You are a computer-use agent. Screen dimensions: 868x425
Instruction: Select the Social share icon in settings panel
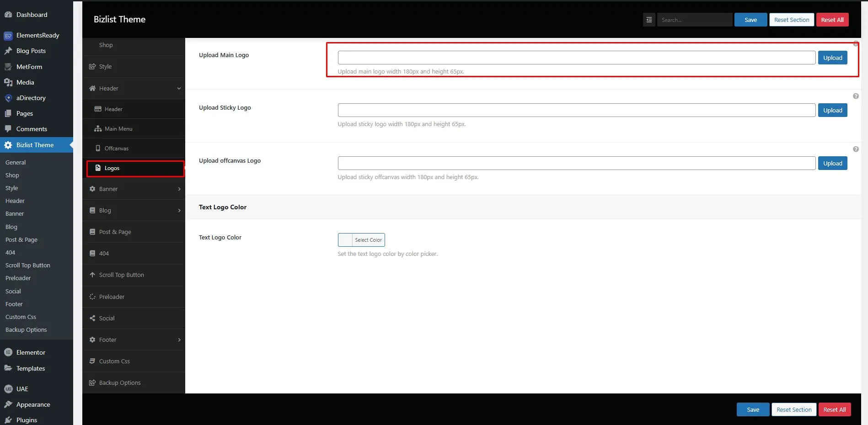[93, 318]
